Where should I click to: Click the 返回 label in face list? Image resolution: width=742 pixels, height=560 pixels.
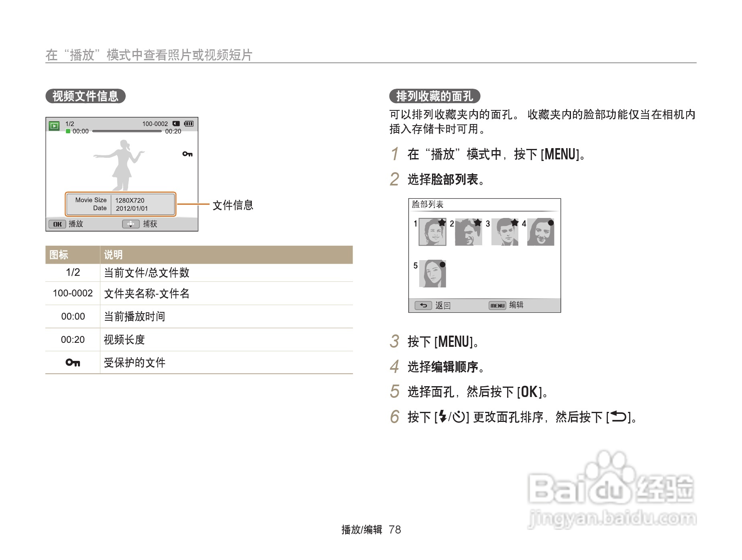(x=443, y=305)
